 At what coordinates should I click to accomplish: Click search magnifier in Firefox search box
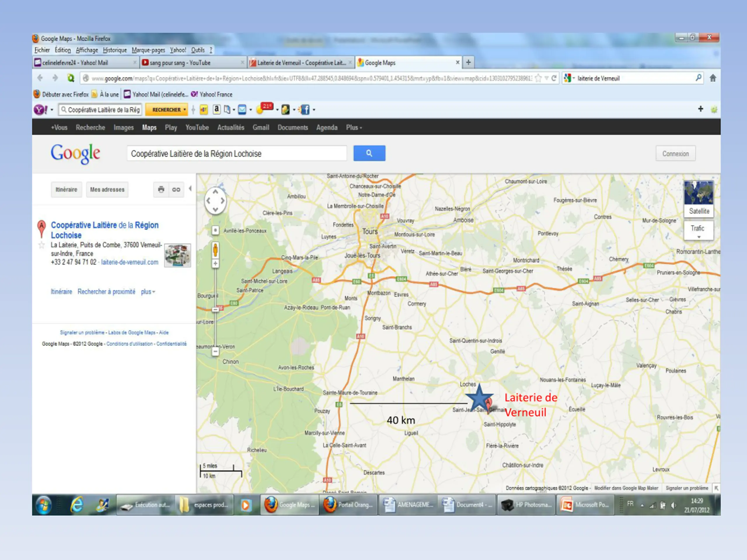[698, 78]
